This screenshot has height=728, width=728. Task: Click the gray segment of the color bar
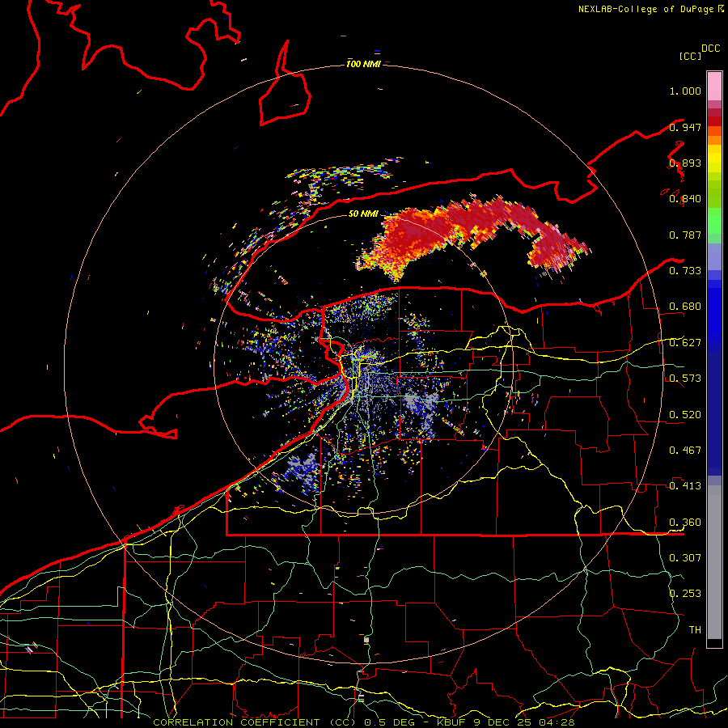pyautogui.click(x=714, y=562)
